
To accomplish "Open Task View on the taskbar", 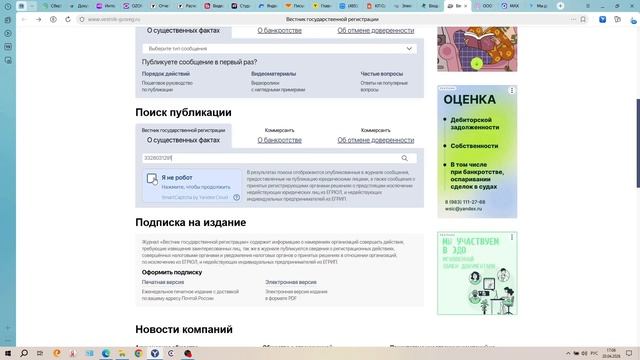I will click(40, 353).
